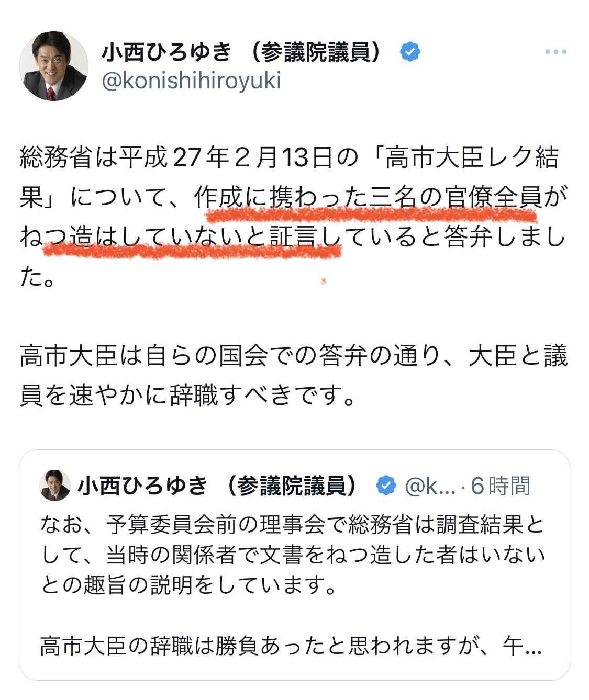The height and width of the screenshot is (700, 589).
Task: Open the three-dot more options menu
Action: [555, 52]
